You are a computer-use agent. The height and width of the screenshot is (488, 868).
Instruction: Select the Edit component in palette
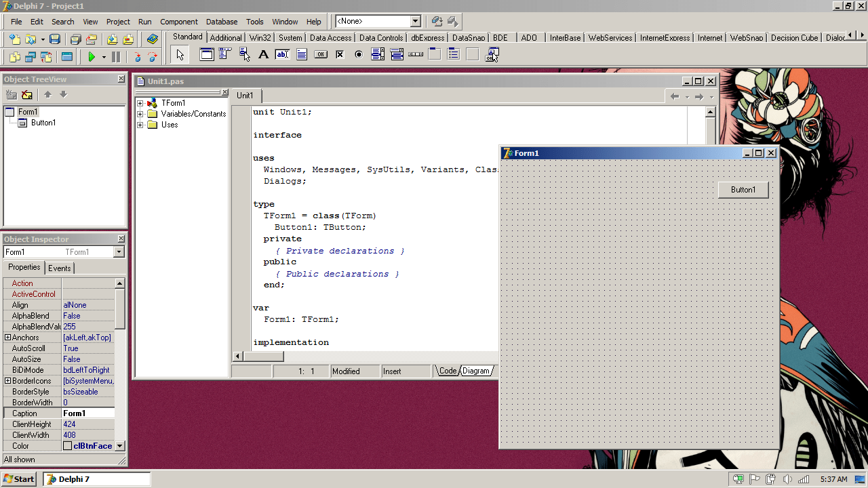(282, 54)
